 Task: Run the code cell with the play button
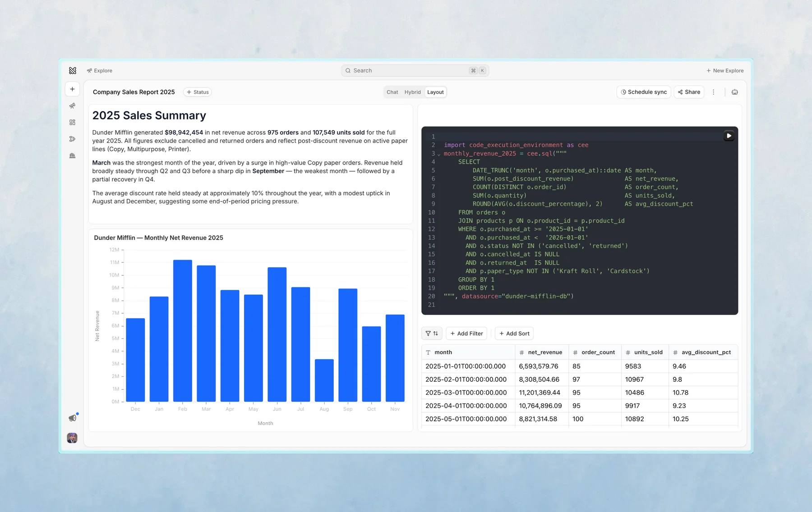(729, 136)
